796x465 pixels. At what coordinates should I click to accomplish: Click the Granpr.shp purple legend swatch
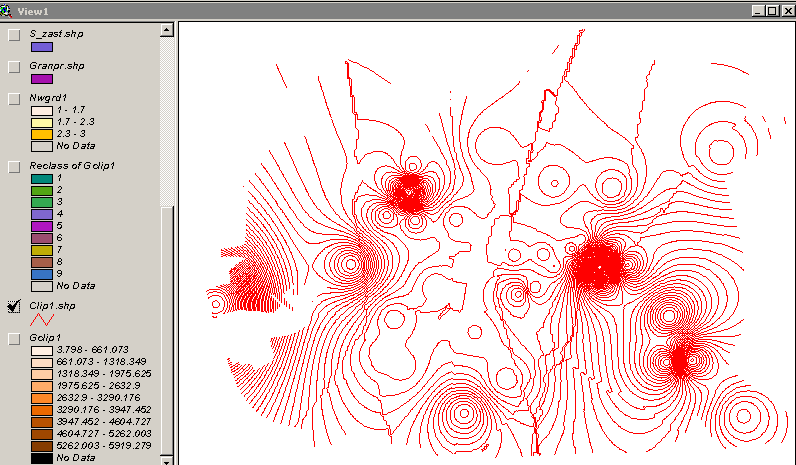(42, 79)
